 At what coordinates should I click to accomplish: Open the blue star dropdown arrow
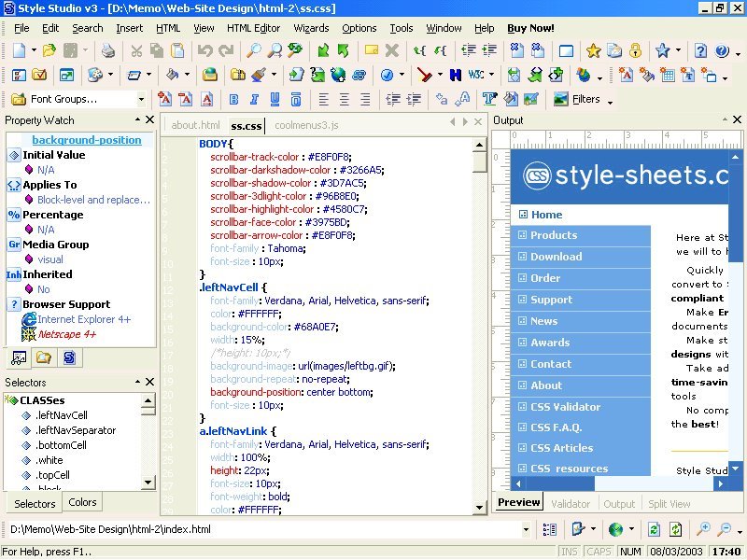pos(678,50)
